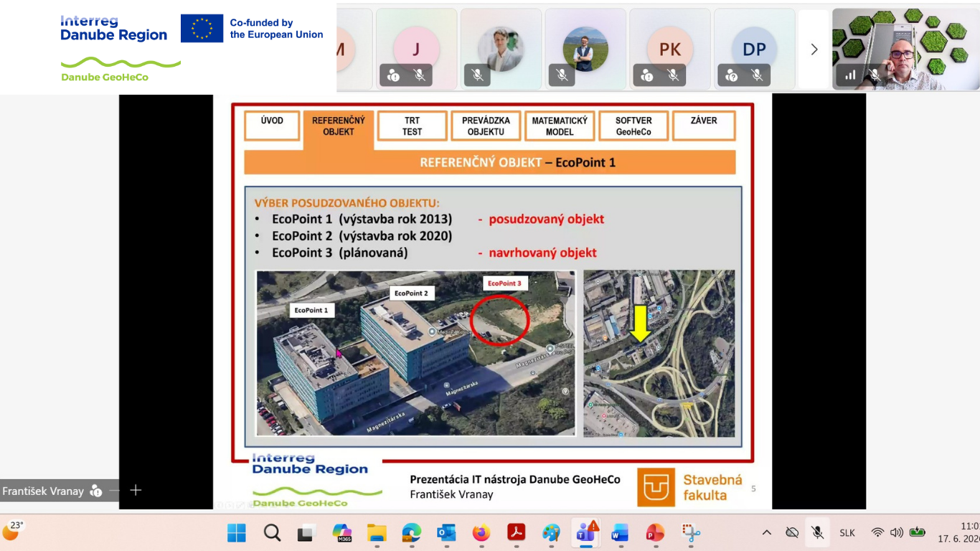Show more participants with the right chevron
This screenshot has width=980, height=551.
pyautogui.click(x=814, y=50)
